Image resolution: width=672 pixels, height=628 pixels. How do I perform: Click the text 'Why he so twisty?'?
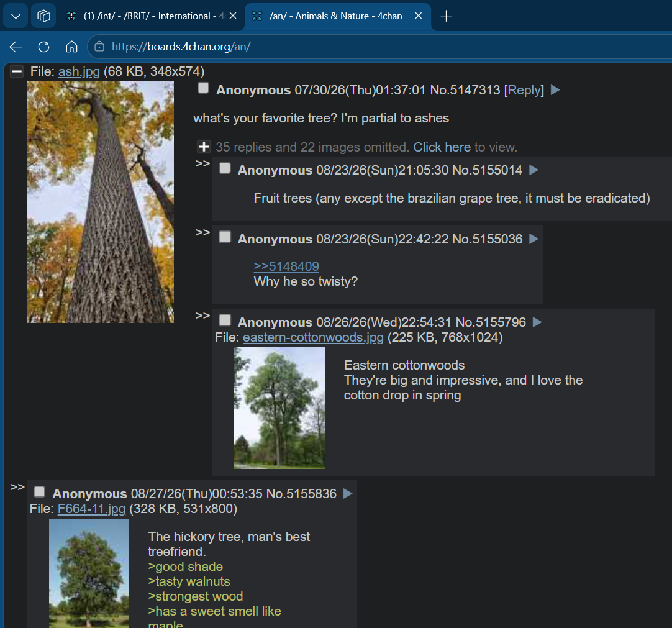coord(306,281)
